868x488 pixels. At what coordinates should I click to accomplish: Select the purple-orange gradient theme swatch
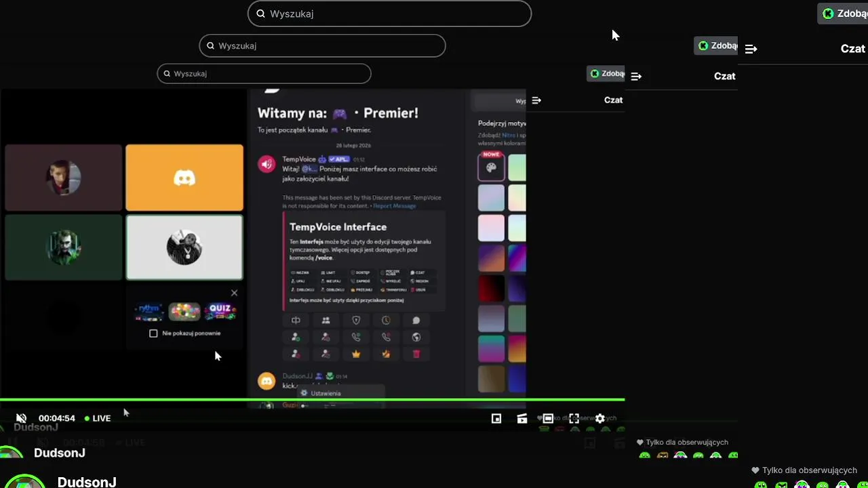[491, 258]
